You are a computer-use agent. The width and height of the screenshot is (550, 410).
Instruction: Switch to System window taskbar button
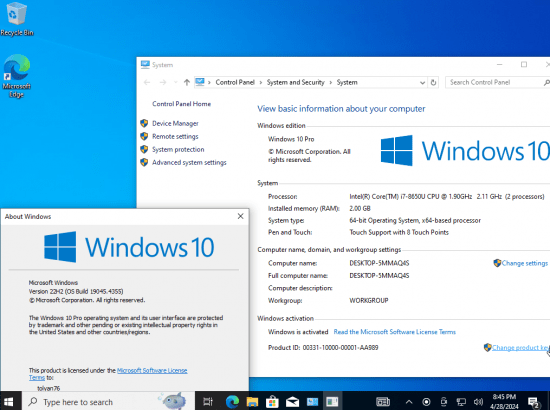point(312,402)
